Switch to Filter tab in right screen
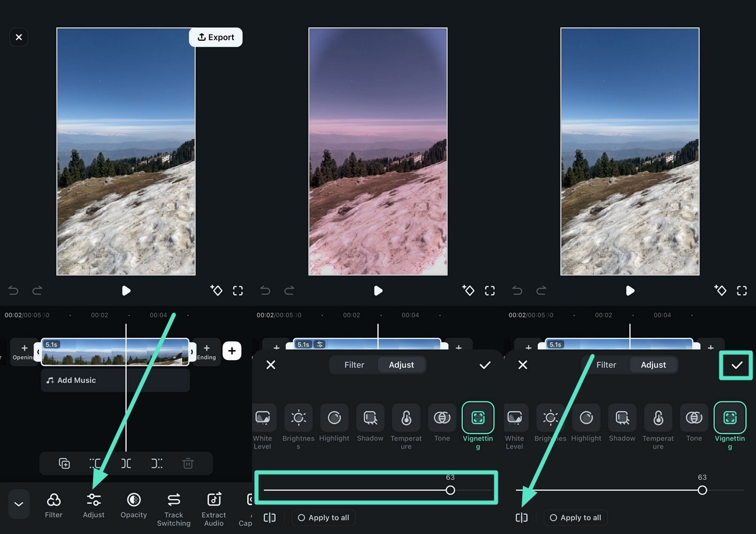Viewport: 756px width, 534px height. [606, 365]
